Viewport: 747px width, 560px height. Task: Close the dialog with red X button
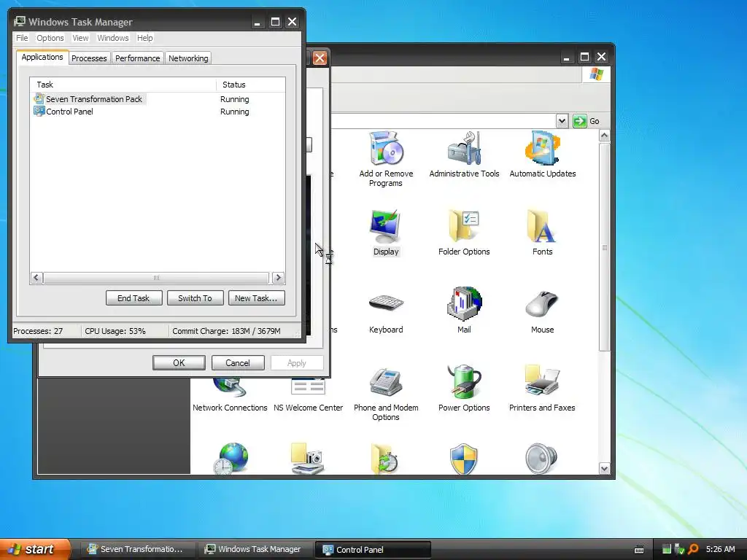pyautogui.click(x=320, y=58)
